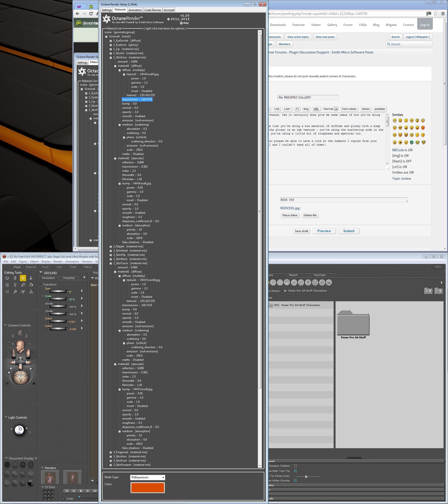
Task: Open the Render menu in Poser
Action: [x=58, y=262]
